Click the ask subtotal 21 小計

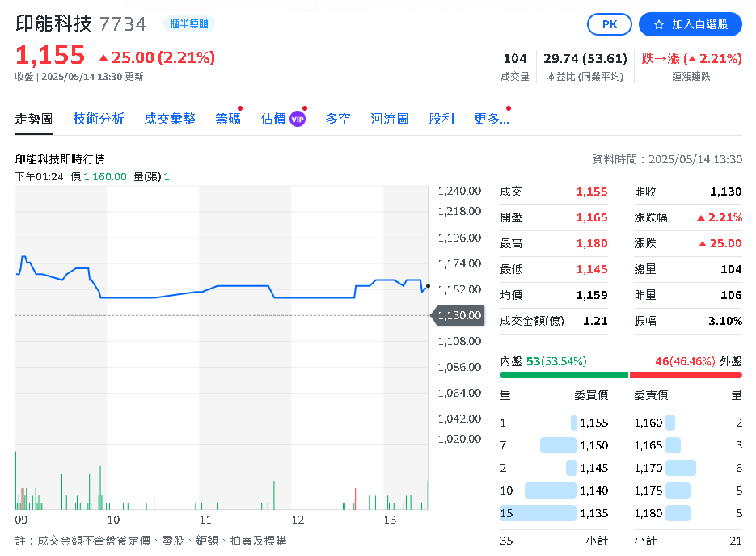[688, 541]
